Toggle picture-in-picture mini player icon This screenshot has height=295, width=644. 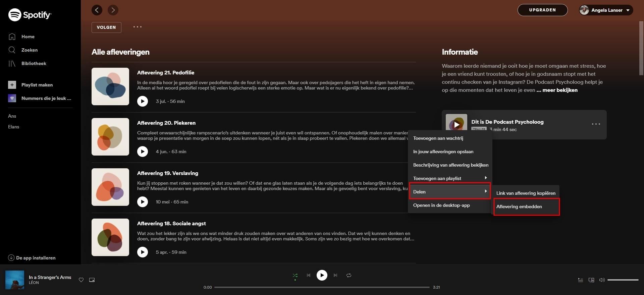pyautogui.click(x=92, y=280)
